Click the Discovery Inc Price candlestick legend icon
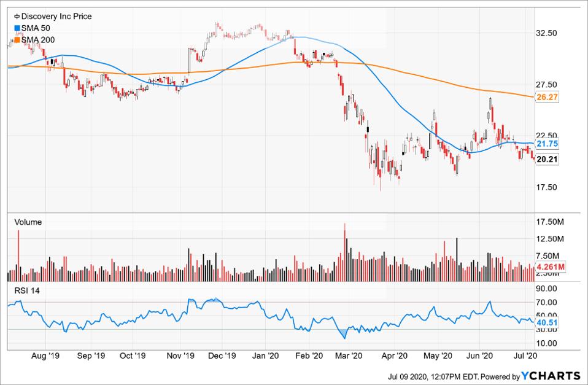Image resolution: width=588 pixels, height=385 pixels. click(x=17, y=17)
